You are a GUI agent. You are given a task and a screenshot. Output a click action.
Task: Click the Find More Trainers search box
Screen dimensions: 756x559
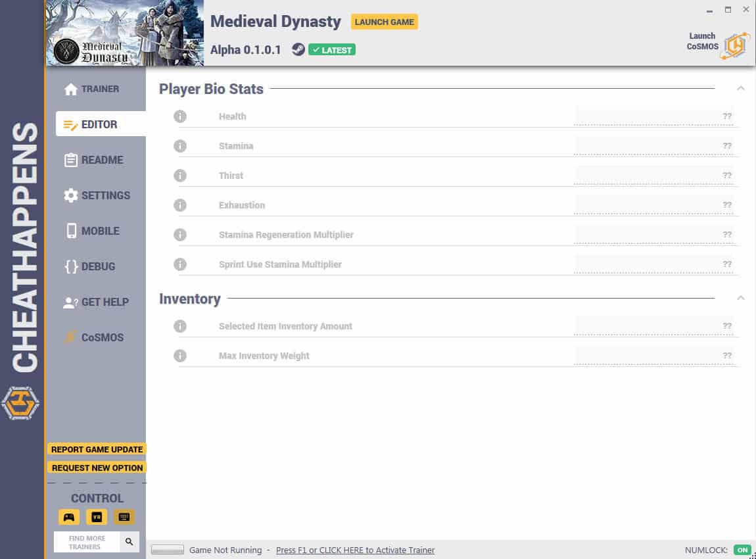pyautogui.click(x=87, y=542)
